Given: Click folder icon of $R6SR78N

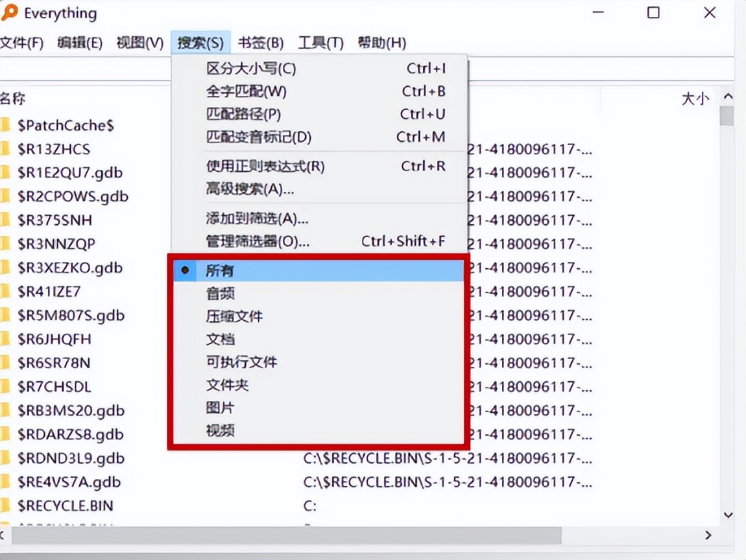Looking at the screenshot, I should tap(5, 363).
